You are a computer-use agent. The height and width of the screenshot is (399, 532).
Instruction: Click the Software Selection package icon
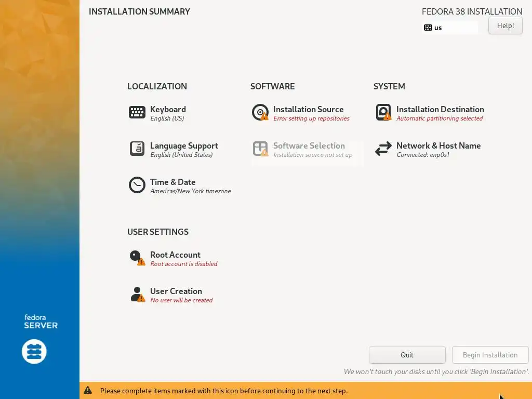(x=260, y=149)
